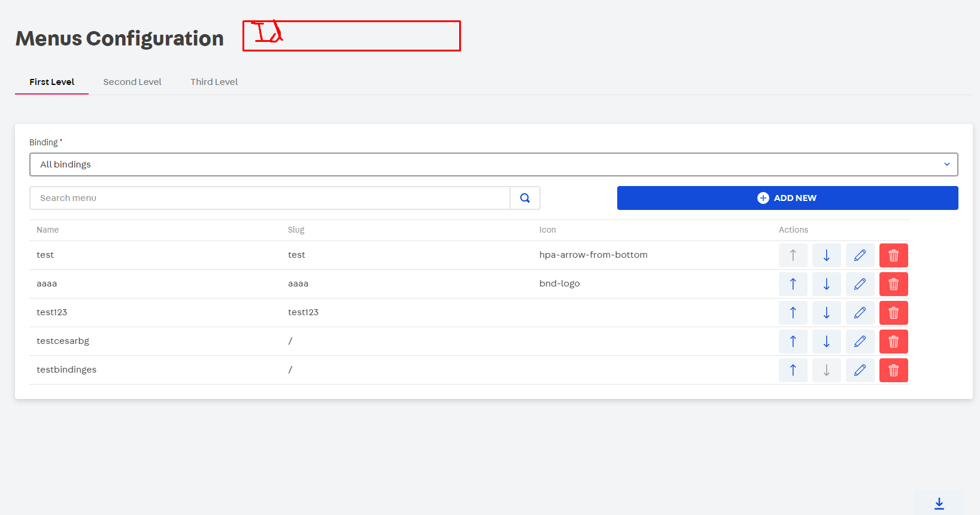Delete the 'test123' menu entry
Image resolution: width=980 pixels, height=515 pixels.
click(x=894, y=313)
